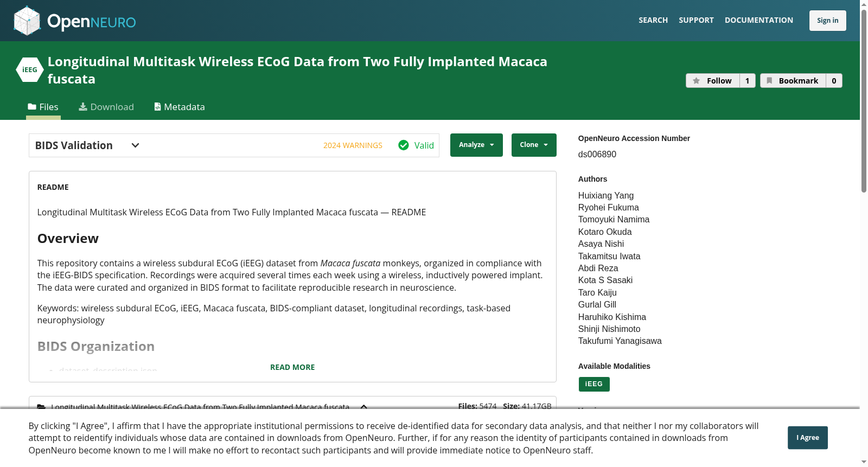Click the page vertical scrollbar thumb
868x467 pixels.
tap(864, 100)
